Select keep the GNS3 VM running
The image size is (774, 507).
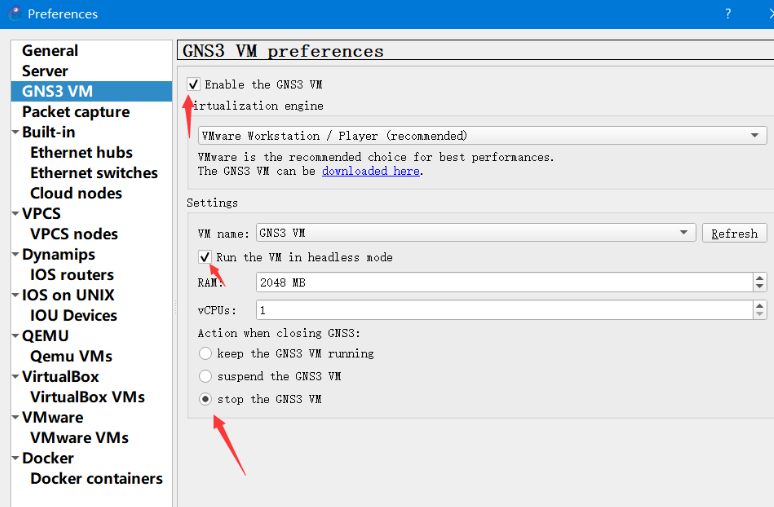(x=205, y=353)
